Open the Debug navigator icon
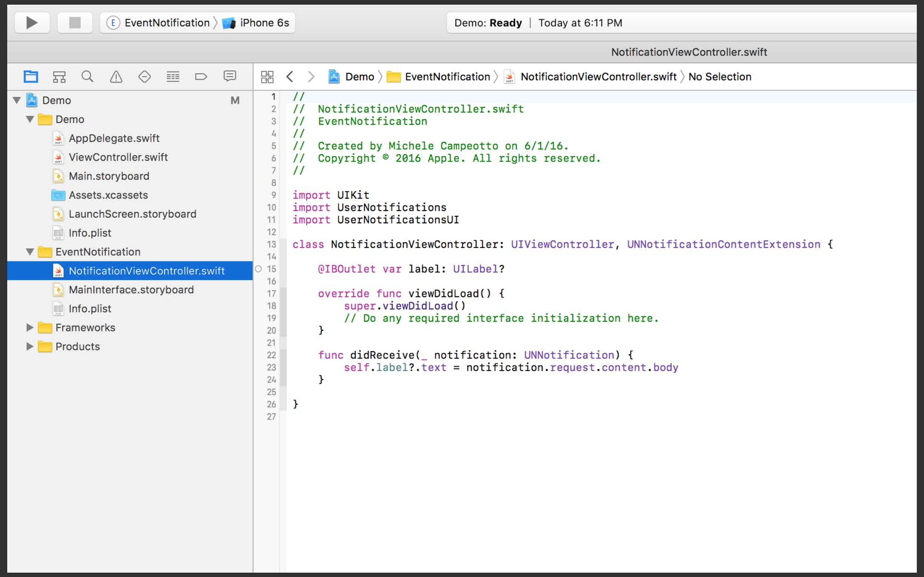The image size is (924, 577). coord(173,77)
